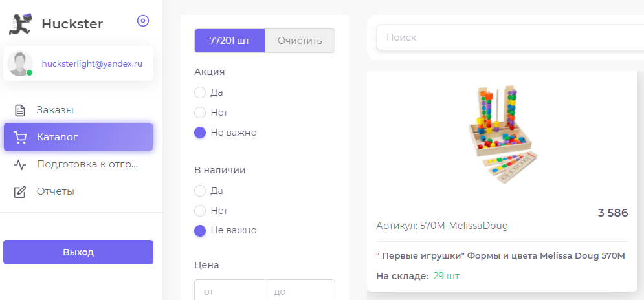Click the Подготовка к отгр... pulse icon
Image resolution: width=644 pixels, height=300 pixels.
click(19, 165)
